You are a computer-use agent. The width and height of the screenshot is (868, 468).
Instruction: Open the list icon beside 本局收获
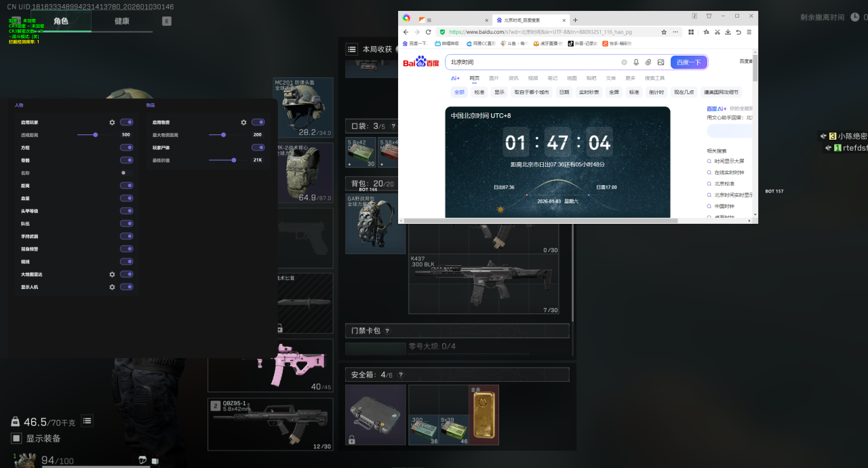pyautogui.click(x=352, y=49)
